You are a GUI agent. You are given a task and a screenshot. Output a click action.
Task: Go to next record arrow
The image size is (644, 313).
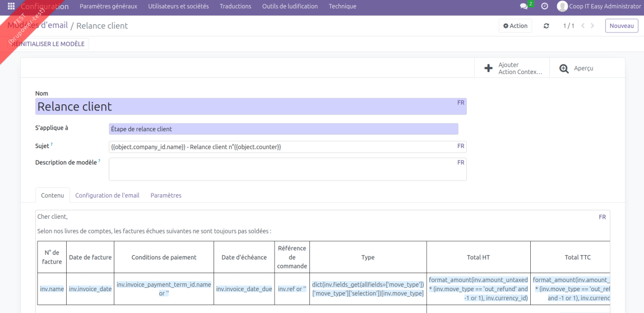[592, 26]
